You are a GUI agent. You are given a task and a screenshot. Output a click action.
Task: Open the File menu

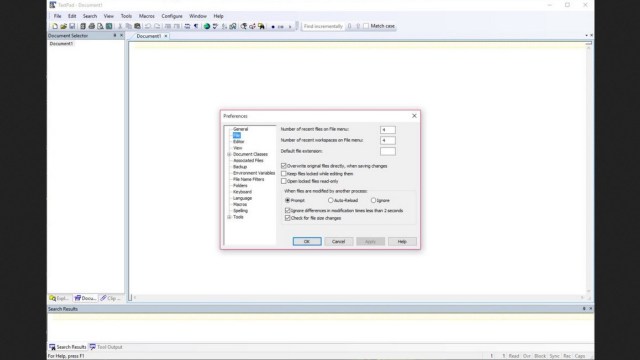58,16
